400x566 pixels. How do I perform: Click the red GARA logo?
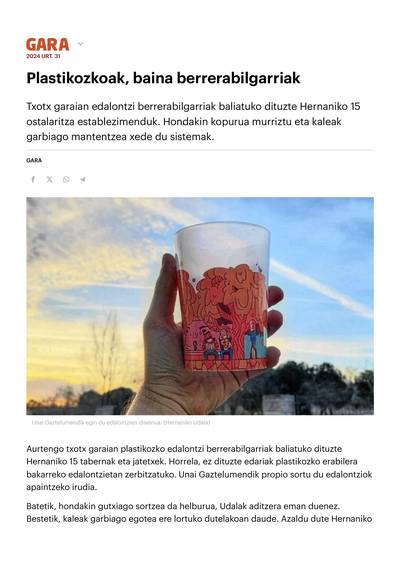47,45
